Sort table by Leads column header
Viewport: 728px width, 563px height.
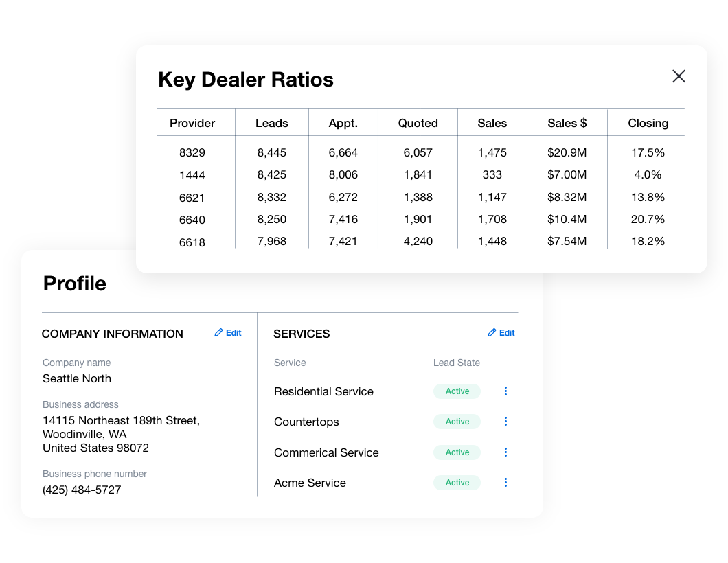pyautogui.click(x=271, y=123)
